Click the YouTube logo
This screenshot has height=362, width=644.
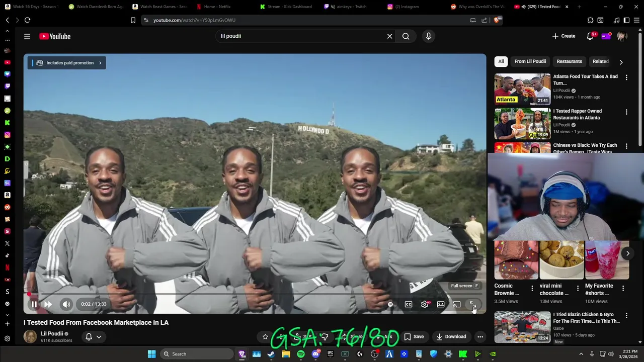tap(55, 36)
